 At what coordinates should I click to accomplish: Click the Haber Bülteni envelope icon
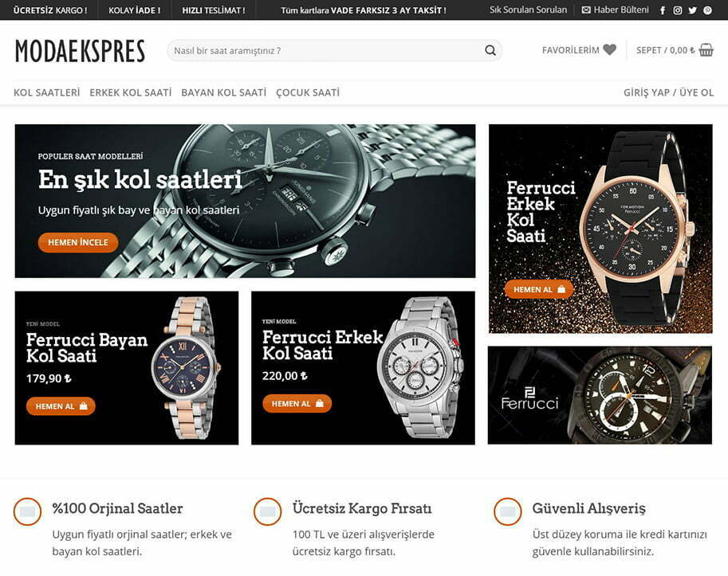[586, 10]
